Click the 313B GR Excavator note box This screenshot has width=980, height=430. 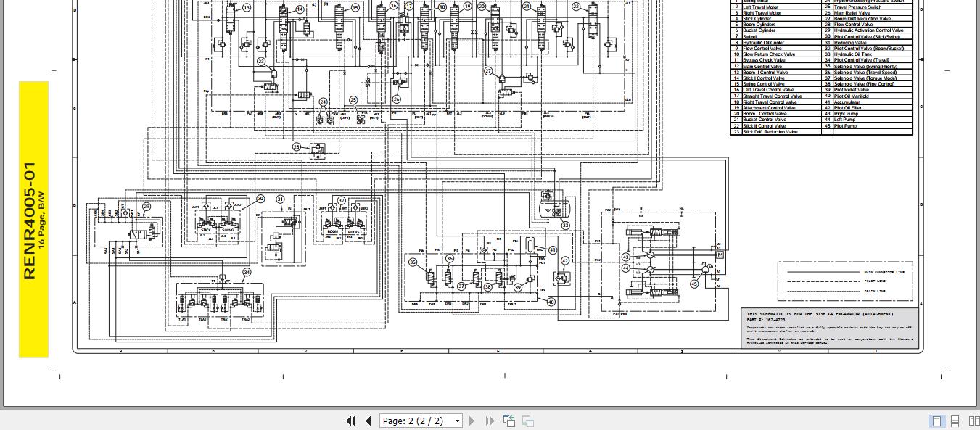(829, 327)
